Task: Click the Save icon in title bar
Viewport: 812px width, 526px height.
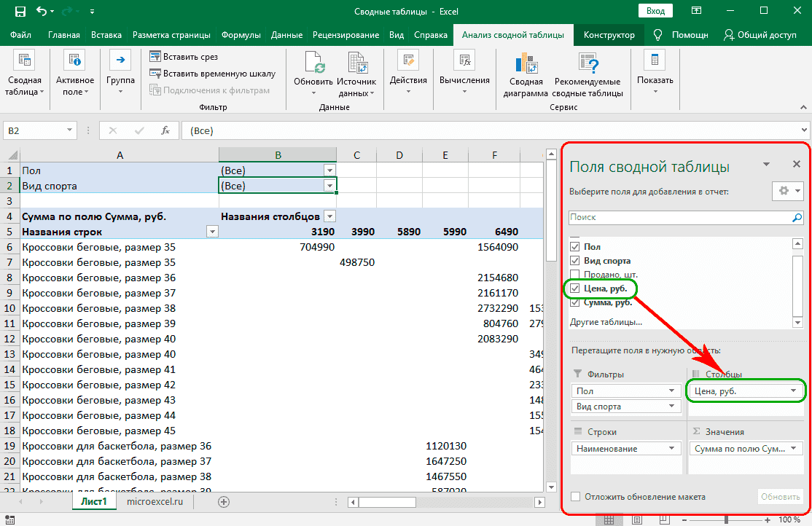Action: point(21,12)
